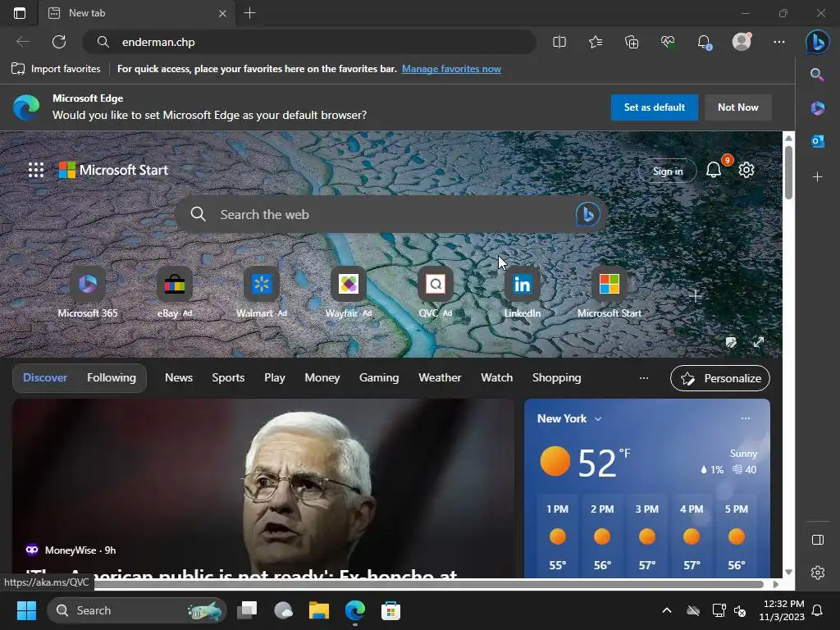Open the Collections icon
Image resolution: width=840 pixels, height=630 pixels.
pos(632,42)
